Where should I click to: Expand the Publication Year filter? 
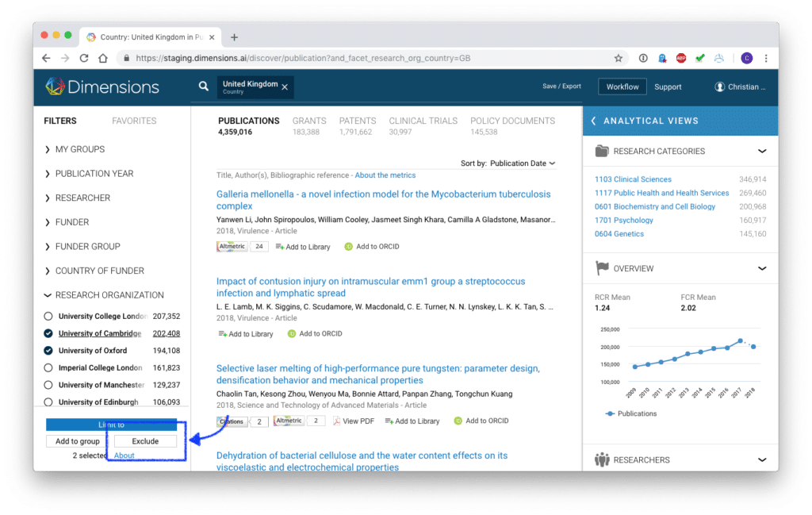[94, 174]
